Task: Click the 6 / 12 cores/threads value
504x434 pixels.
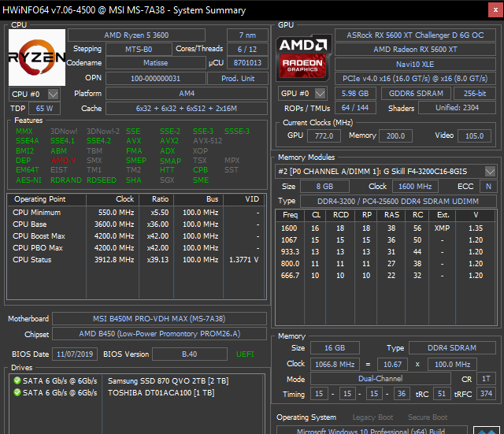Action: (247, 49)
